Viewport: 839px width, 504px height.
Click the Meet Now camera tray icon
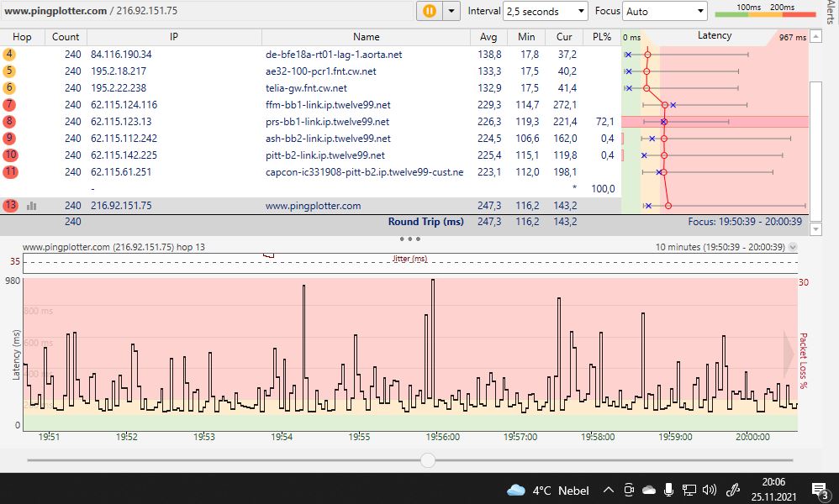[x=629, y=490]
